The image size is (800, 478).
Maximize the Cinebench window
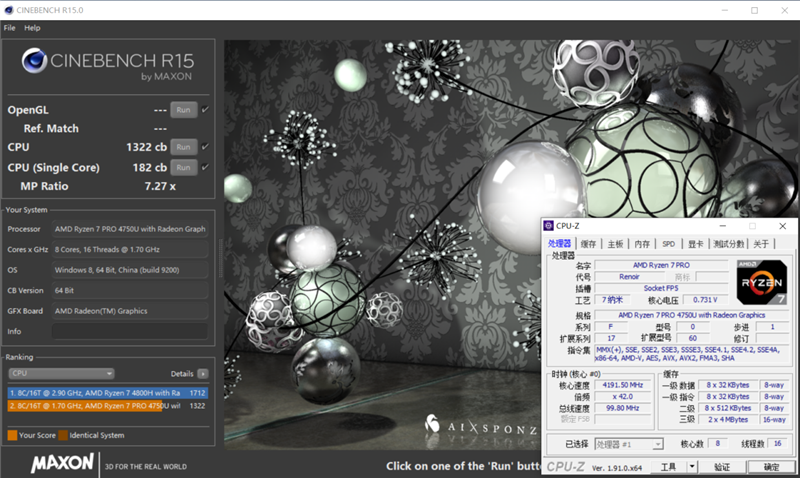(x=755, y=10)
